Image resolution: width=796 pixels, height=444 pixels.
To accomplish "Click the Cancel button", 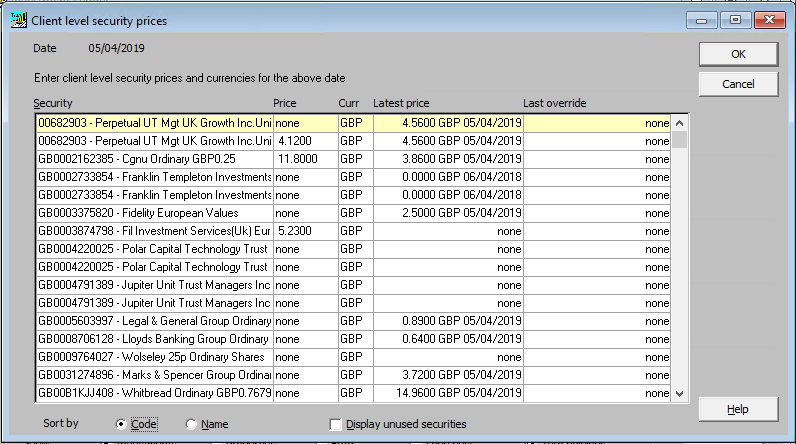I will tap(738, 84).
